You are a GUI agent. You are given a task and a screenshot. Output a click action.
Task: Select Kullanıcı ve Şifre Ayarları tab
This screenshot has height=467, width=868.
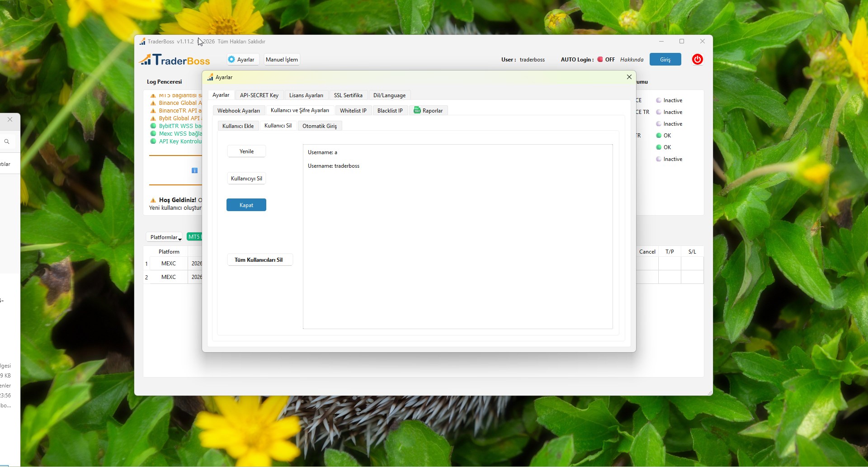(x=300, y=110)
